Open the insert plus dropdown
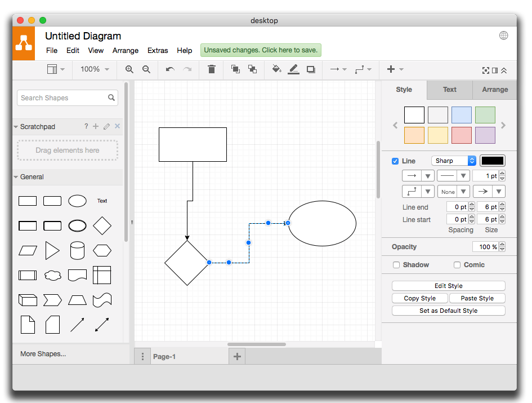 point(395,69)
